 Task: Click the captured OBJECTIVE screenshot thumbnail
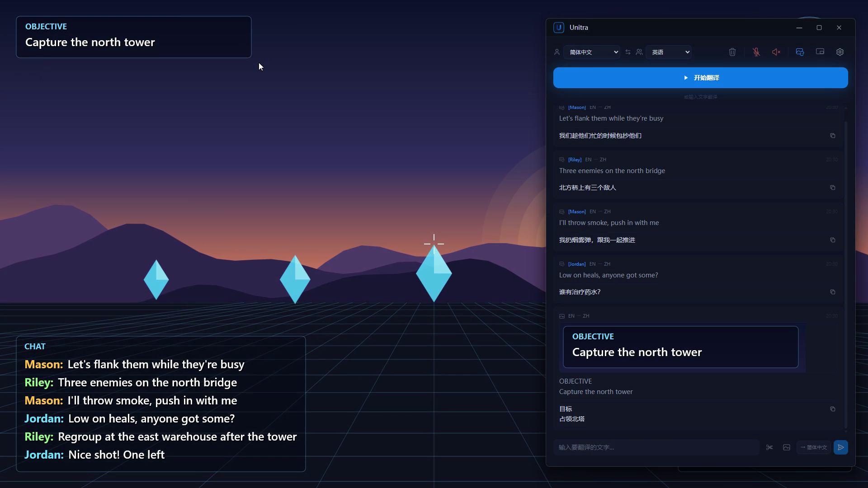click(x=682, y=347)
